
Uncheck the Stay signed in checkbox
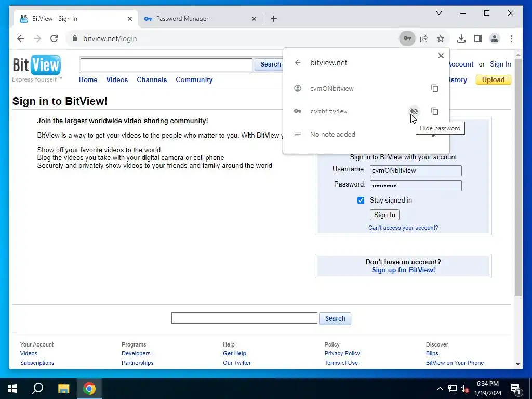(x=361, y=200)
